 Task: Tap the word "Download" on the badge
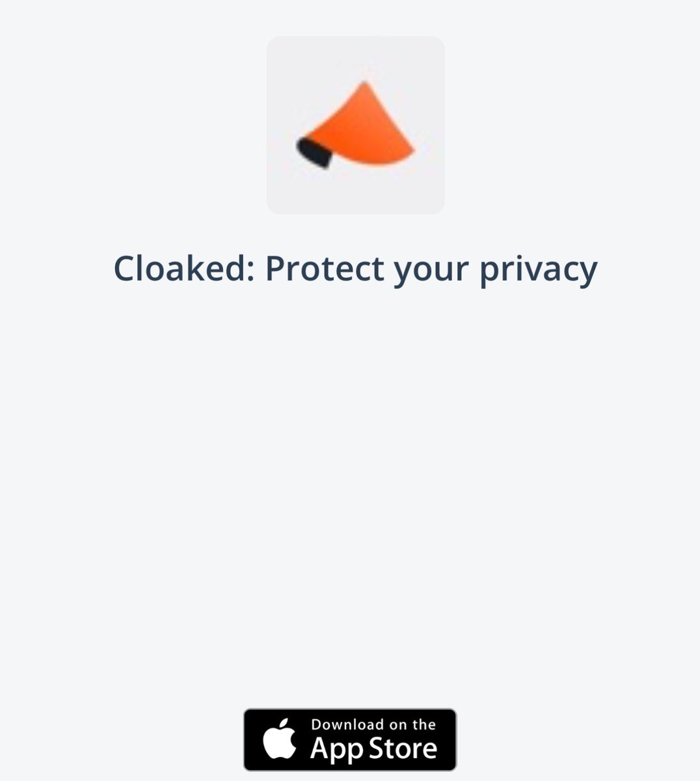pos(347,724)
